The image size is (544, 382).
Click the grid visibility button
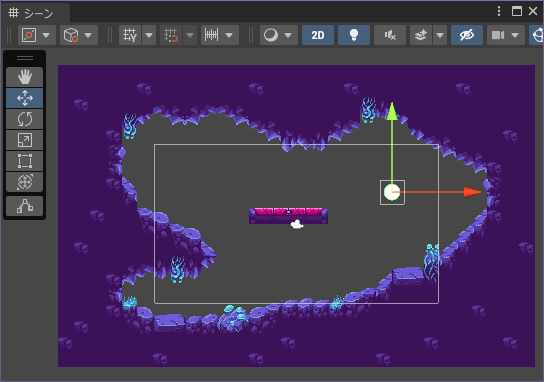pyautogui.click(x=130, y=35)
